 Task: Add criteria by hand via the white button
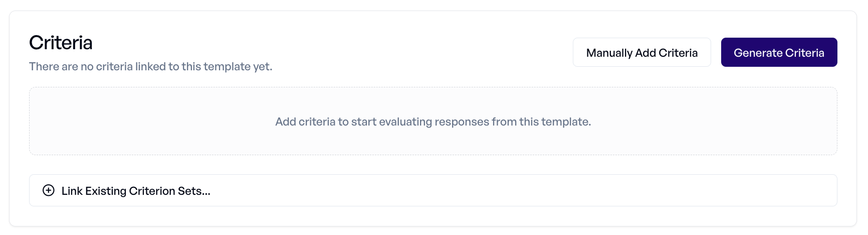pos(642,52)
